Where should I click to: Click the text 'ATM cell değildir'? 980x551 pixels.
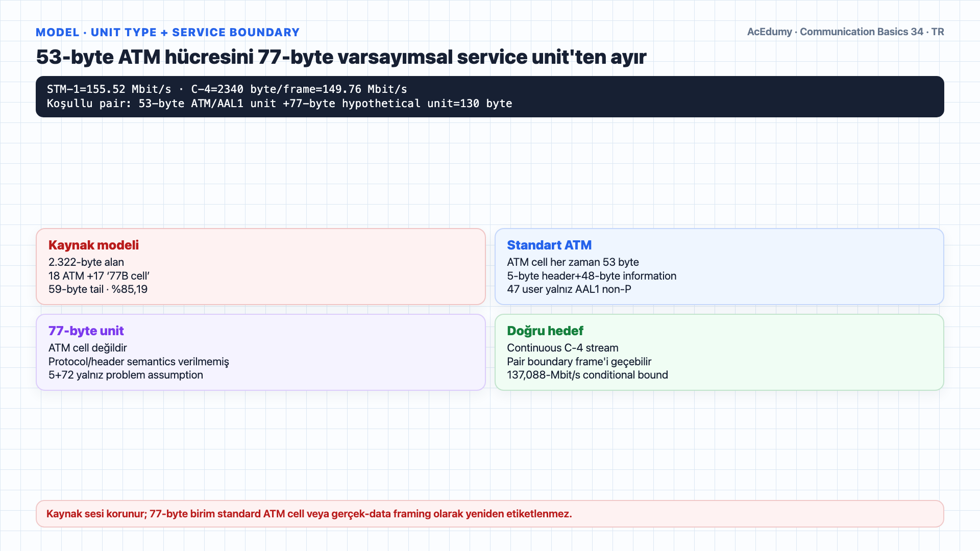[x=87, y=348]
